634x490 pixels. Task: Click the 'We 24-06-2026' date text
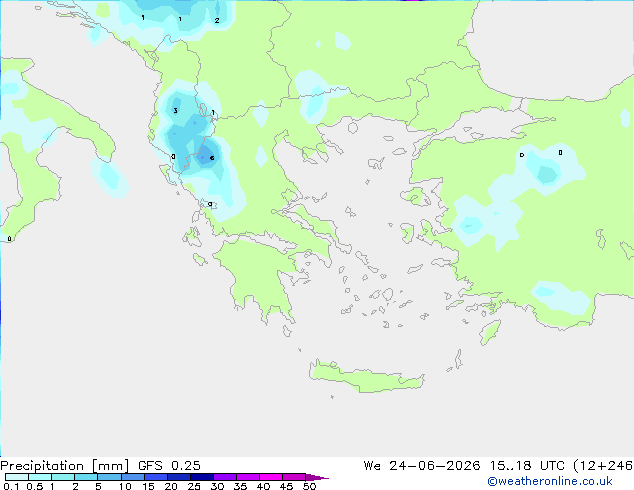coord(422,466)
